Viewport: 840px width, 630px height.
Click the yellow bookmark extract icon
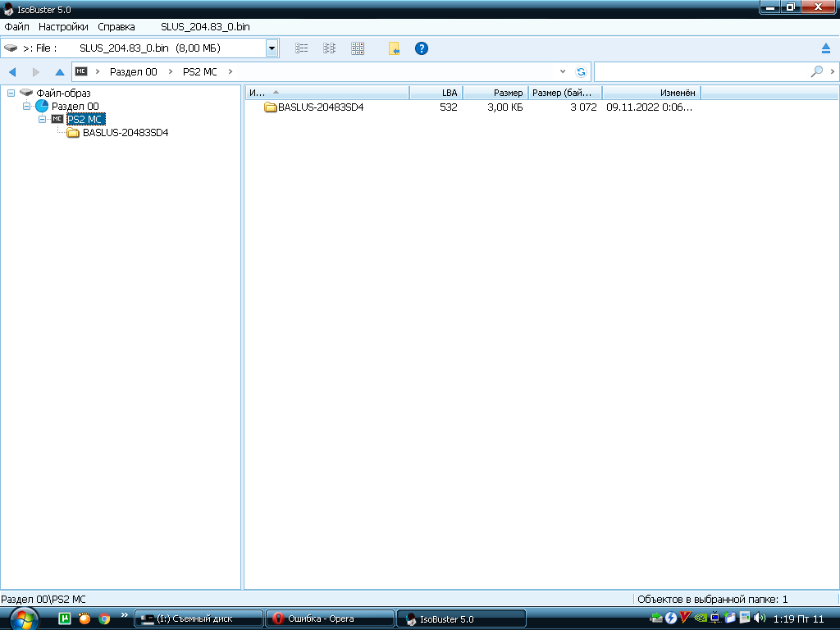click(x=394, y=48)
